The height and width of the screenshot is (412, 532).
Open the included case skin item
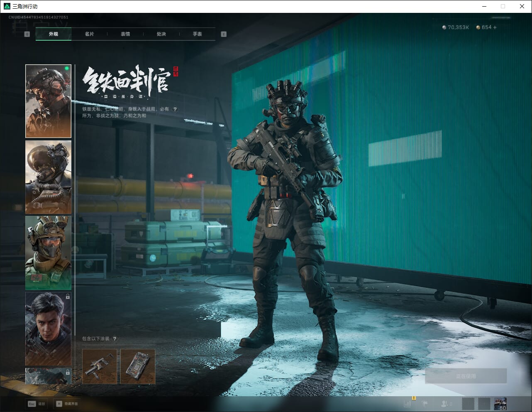point(138,366)
